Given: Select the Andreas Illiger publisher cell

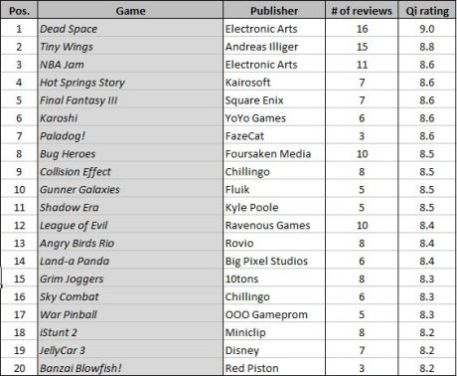Looking at the screenshot, I should [x=274, y=47].
